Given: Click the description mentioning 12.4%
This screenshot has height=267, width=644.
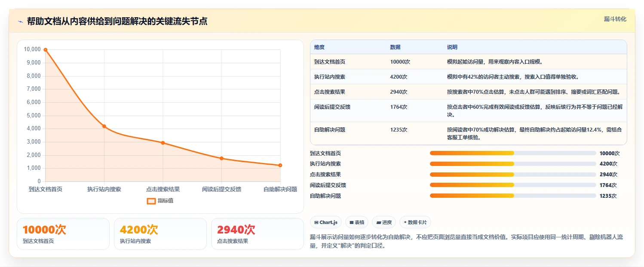Looking at the screenshot, I should point(534,133).
